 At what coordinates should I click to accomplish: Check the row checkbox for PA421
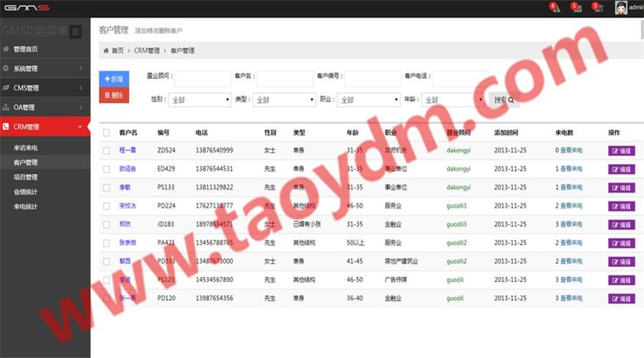[107, 243]
